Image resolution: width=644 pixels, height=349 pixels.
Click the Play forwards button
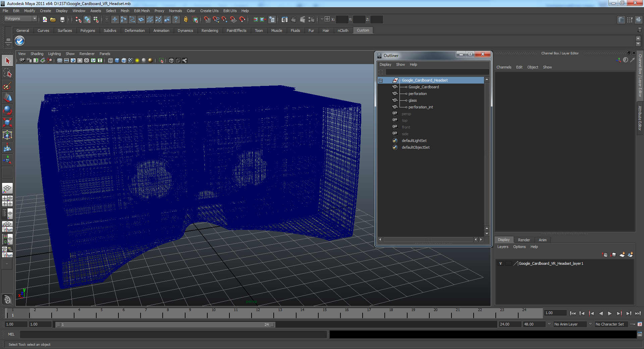tap(610, 313)
